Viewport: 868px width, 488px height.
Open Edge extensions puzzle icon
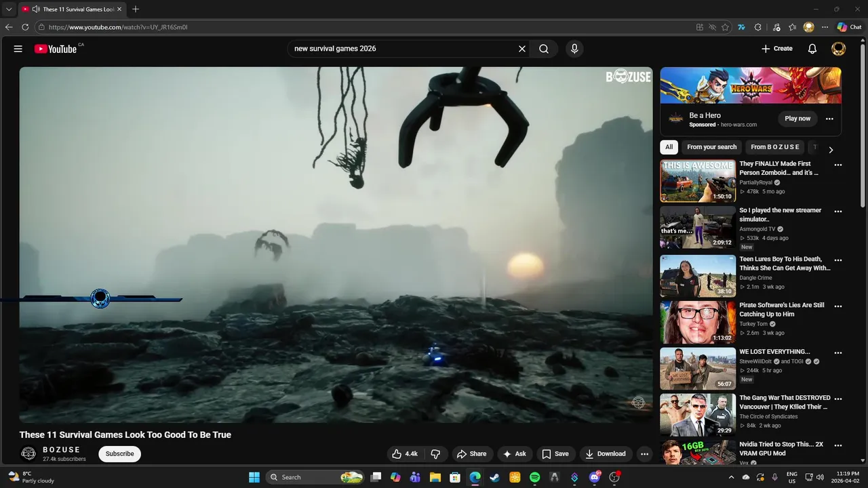[758, 27]
